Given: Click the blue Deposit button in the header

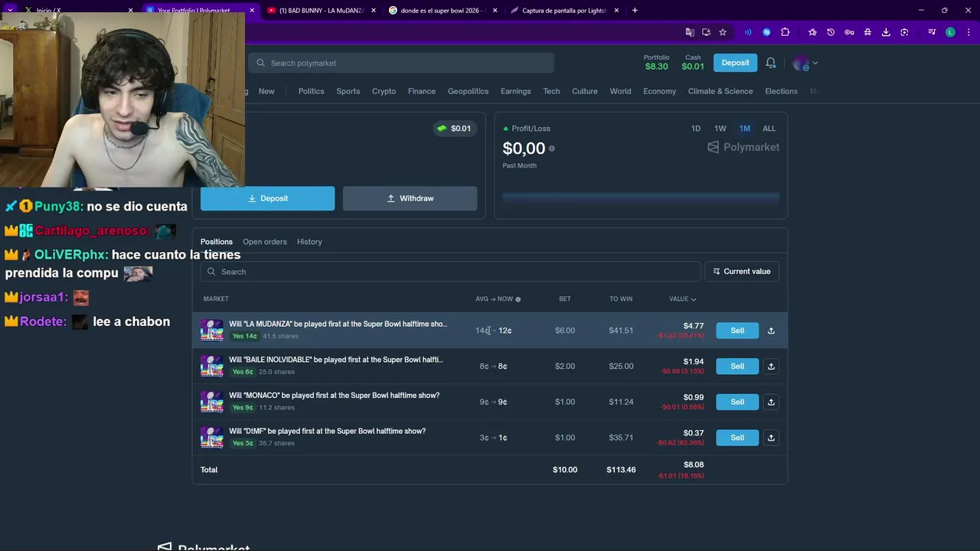Looking at the screenshot, I should click(x=735, y=63).
